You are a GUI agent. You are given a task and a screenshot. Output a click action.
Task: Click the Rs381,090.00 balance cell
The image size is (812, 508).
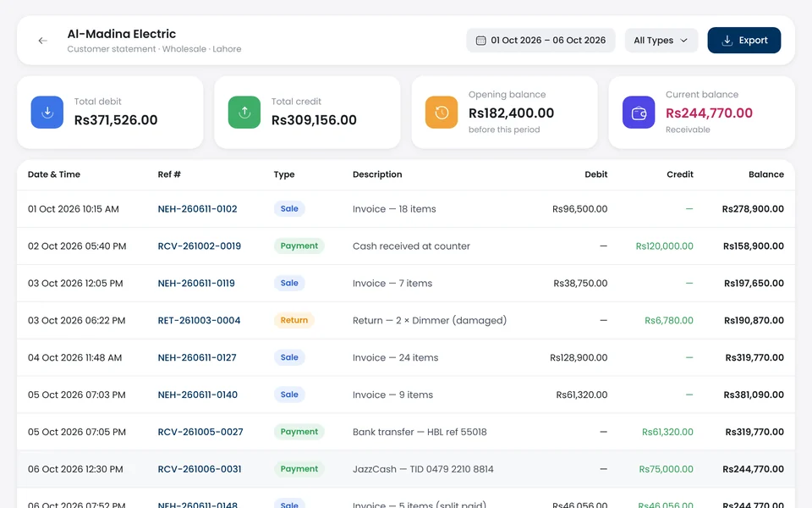click(x=754, y=395)
